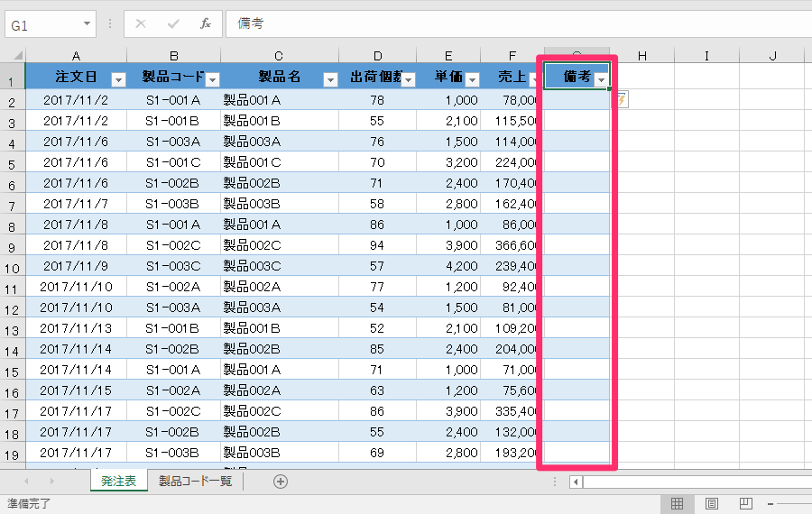812x514 pixels.
Task: Select the 製品名 header cell
Action: (x=279, y=76)
